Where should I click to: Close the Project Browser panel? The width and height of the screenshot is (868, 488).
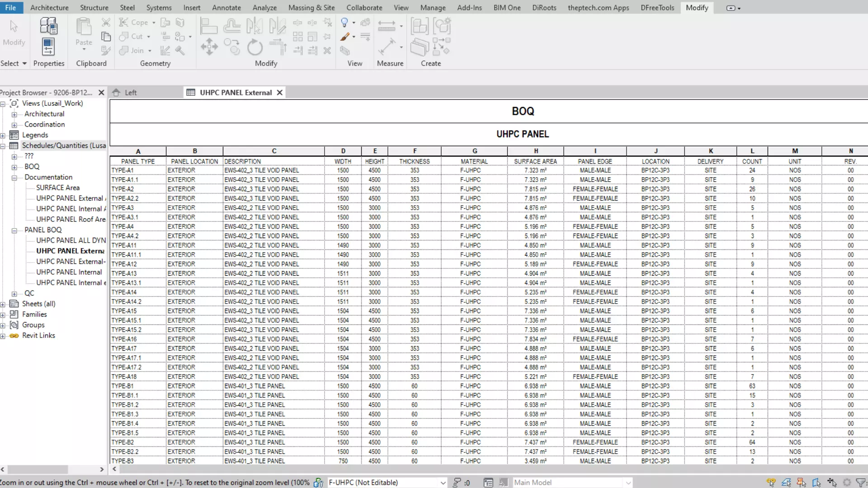coord(101,92)
